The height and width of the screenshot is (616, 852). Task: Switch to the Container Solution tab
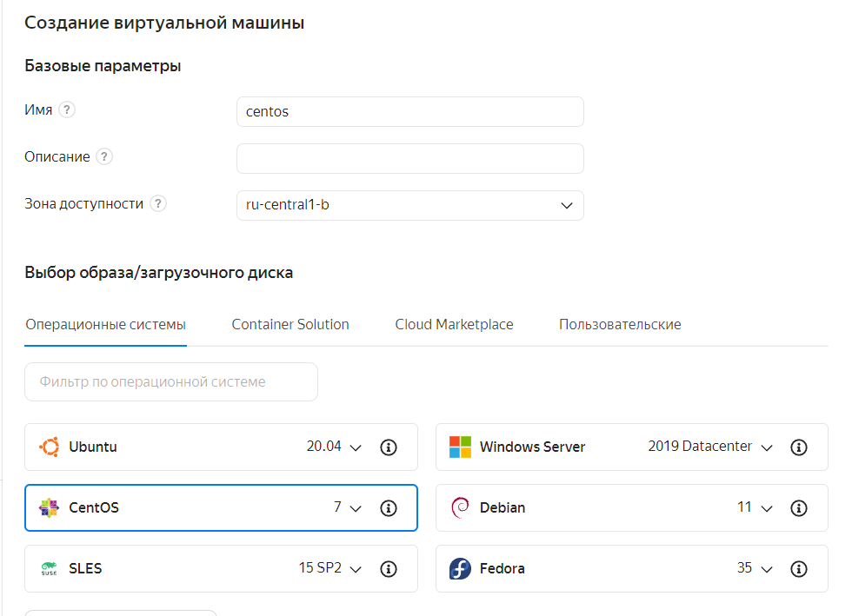tap(290, 324)
